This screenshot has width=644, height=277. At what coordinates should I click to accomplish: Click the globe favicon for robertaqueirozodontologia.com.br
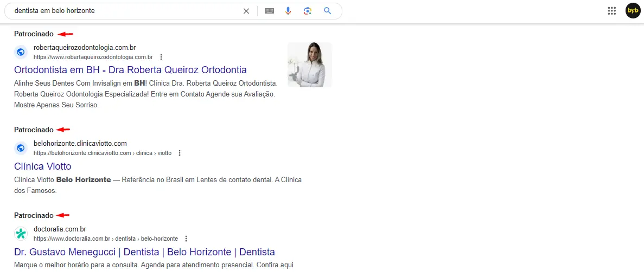coord(21,52)
